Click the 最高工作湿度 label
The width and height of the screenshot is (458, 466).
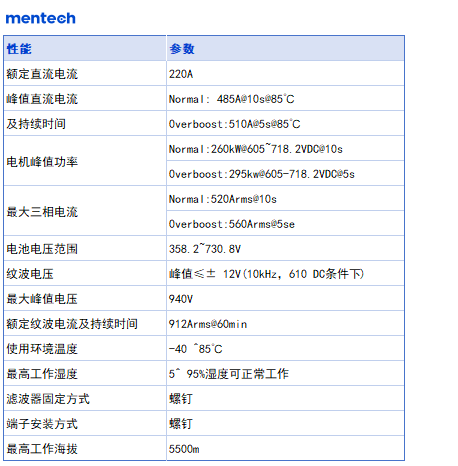(x=42, y=374)
